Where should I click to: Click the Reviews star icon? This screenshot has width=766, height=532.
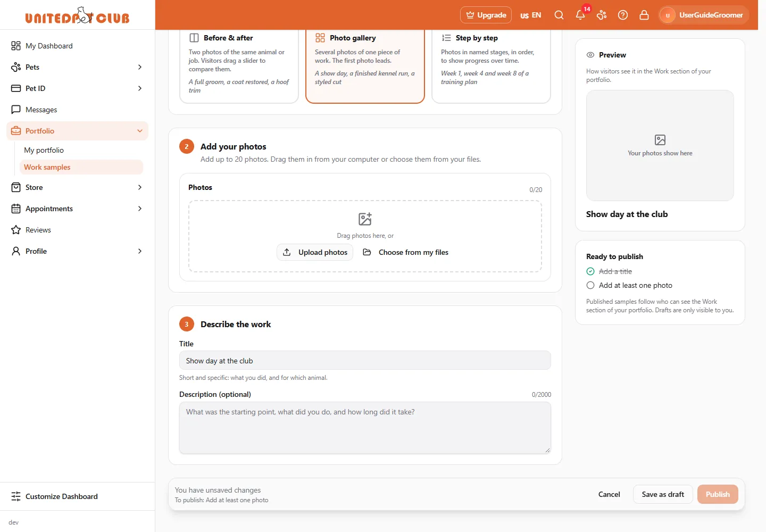[16, 230]
